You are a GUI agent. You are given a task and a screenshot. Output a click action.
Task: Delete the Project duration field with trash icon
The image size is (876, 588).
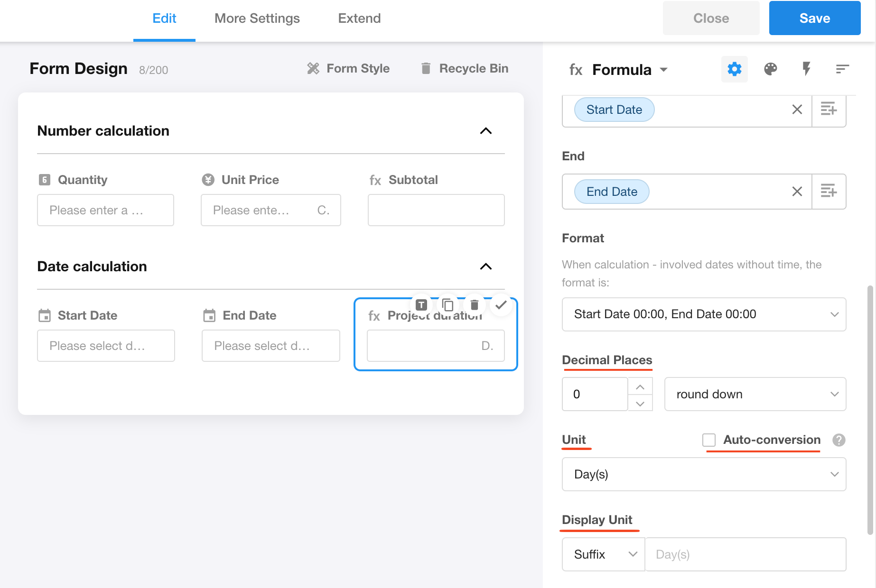(x=474, y=305)
